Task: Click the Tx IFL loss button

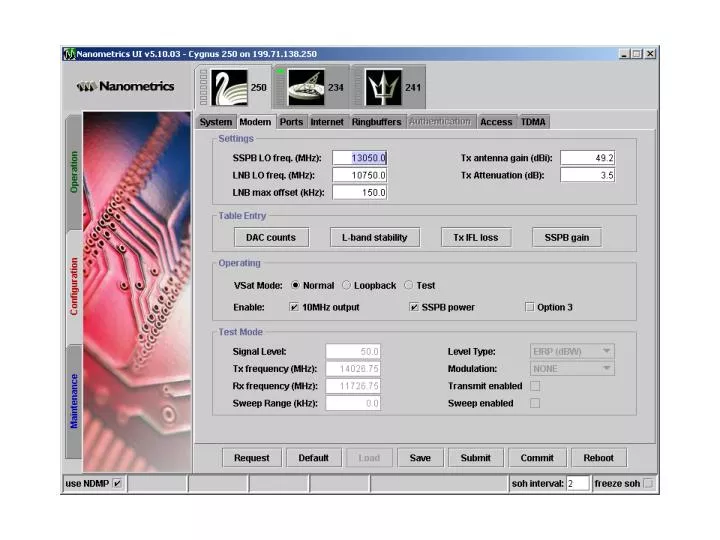Action: point(476,237)
